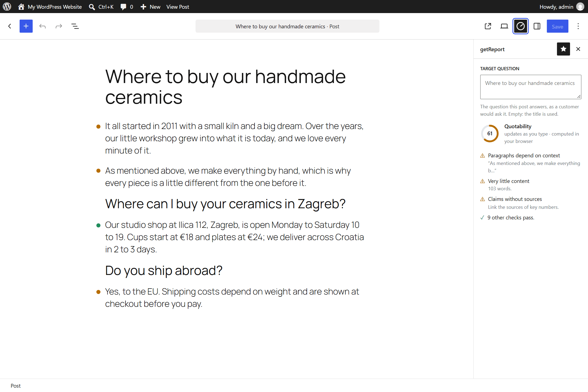This screenshot has width=588, height=392.
Task: Go to My WordPress Website home
Action: (x=50, y=7)
